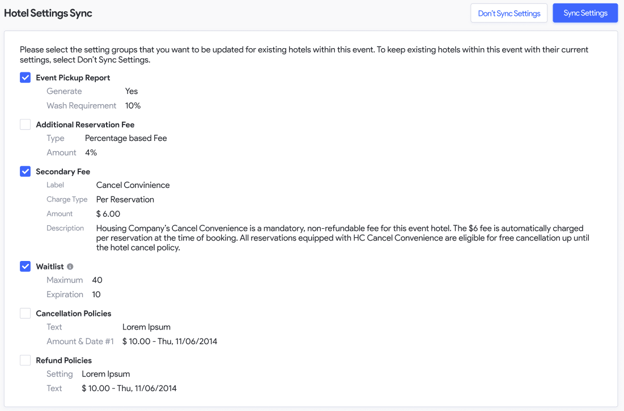Check the Cancellation Policies checkbox
624x411 pixels.
coord(25,314)
